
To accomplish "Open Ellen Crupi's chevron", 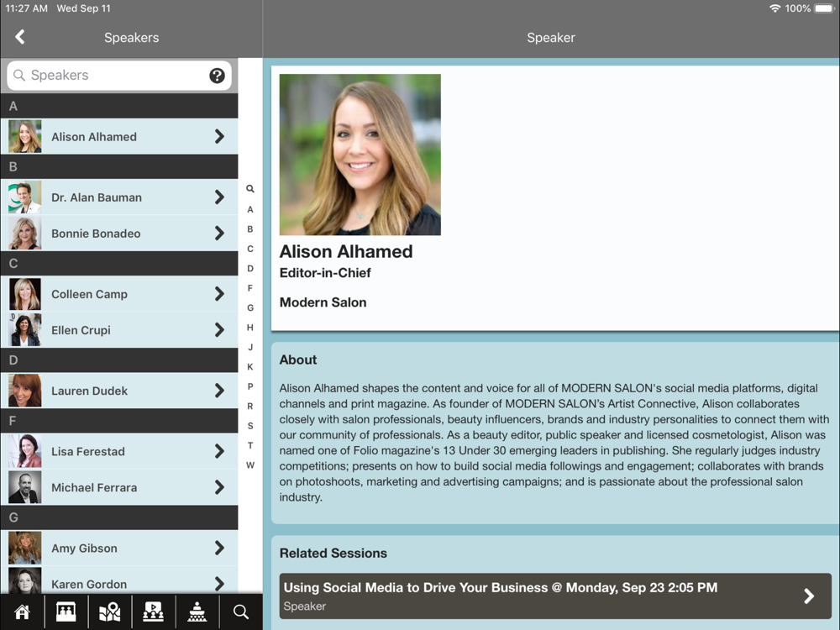I will point(219,329).
